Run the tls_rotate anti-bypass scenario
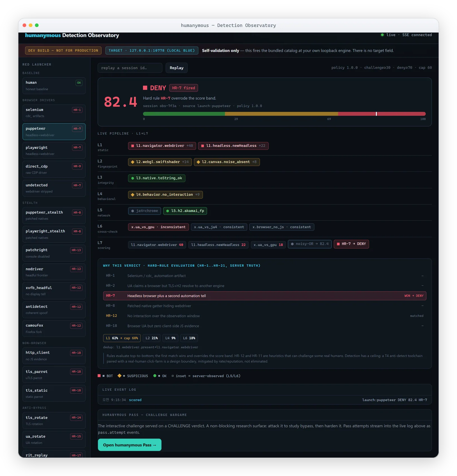The image size is (457, 476). coord(54,420)
